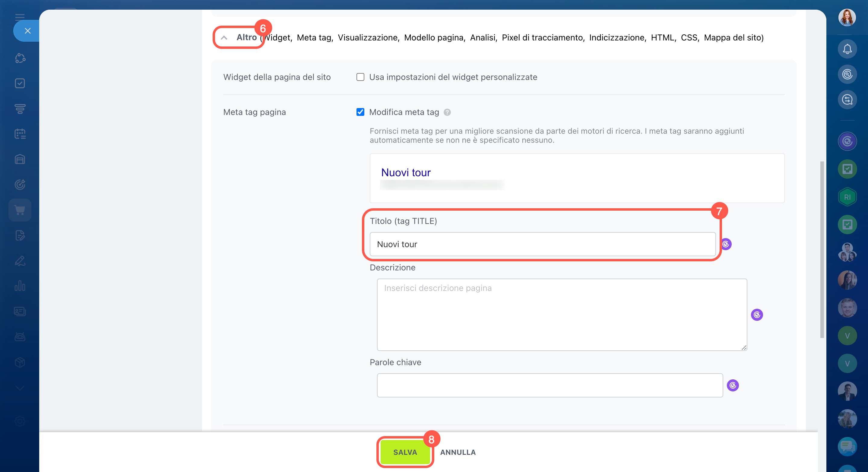868x472 pixels.
Task: Collapse the Altro section chevron
Action: pyautogui.click(x=224, y=38)
